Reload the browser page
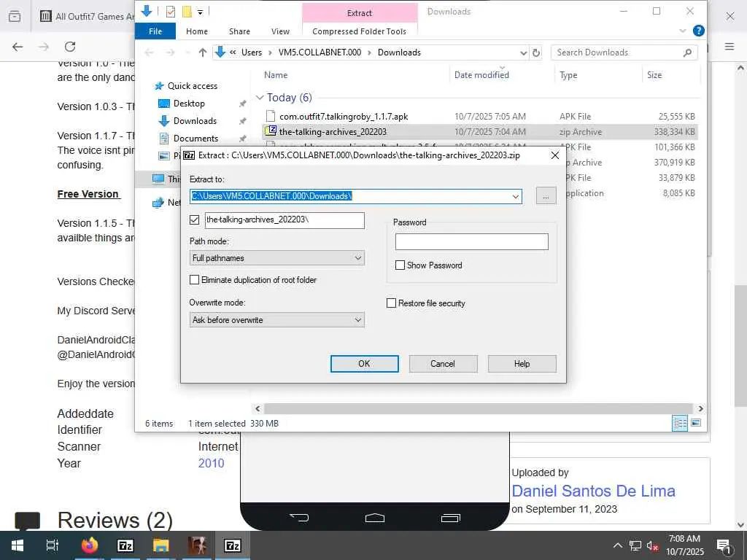This screenshot has width=747, height=560. click(x=70, y=47)
